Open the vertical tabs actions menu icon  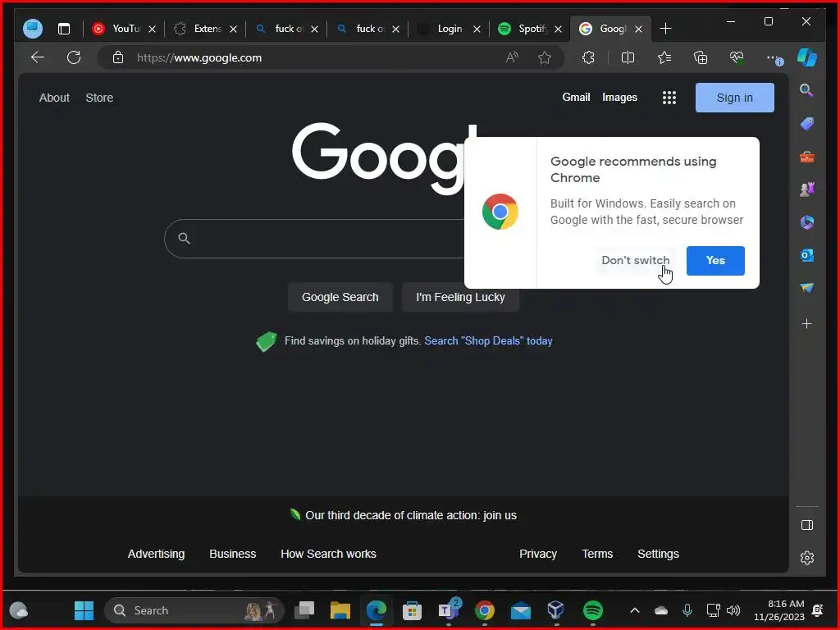[64, 29]
